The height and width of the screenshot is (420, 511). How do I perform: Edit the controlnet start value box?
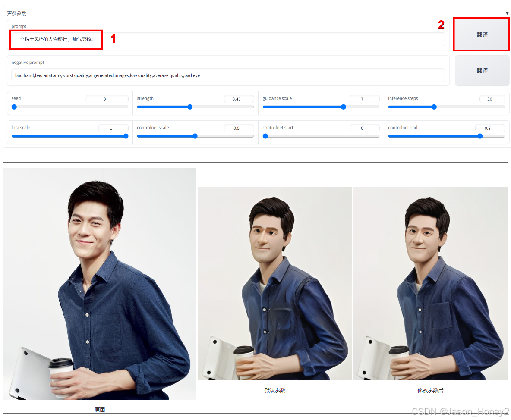click(x=364, y=128)
